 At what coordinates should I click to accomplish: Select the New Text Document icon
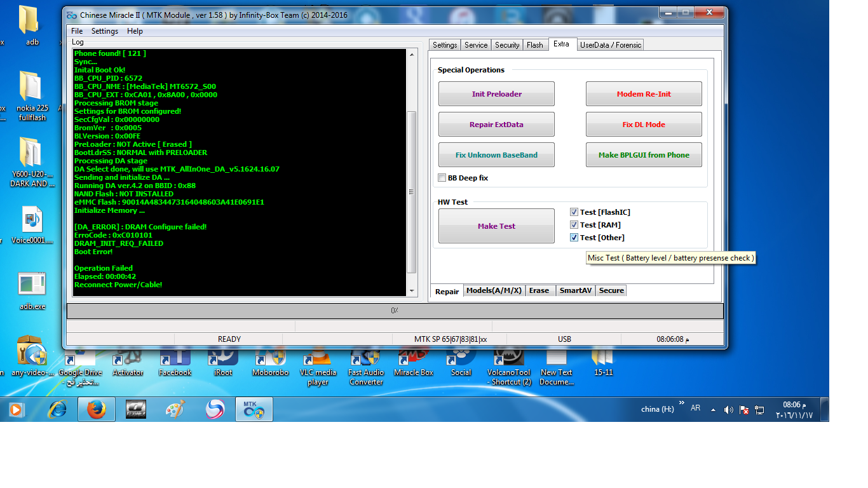[x=557, y=367]
